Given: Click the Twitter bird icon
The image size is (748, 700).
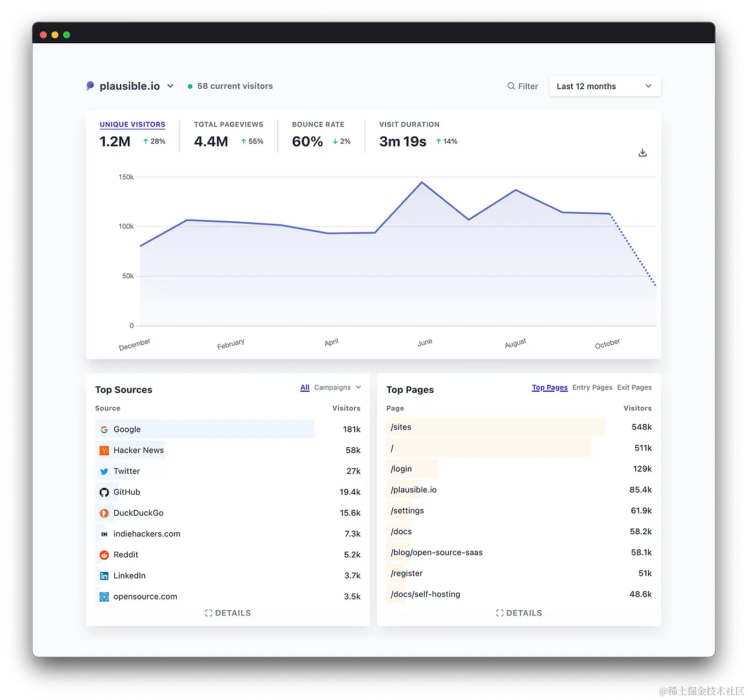Looking at the screenshot, I should [x=104, y=471].
